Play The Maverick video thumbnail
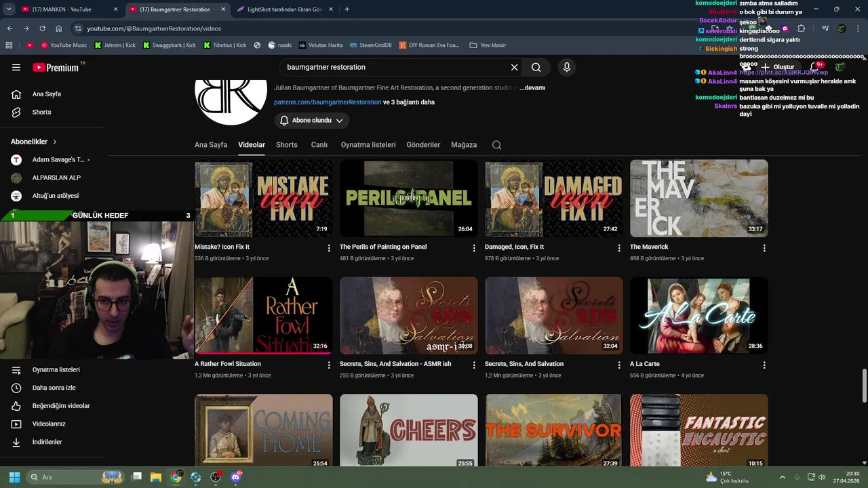 point(699,198)
